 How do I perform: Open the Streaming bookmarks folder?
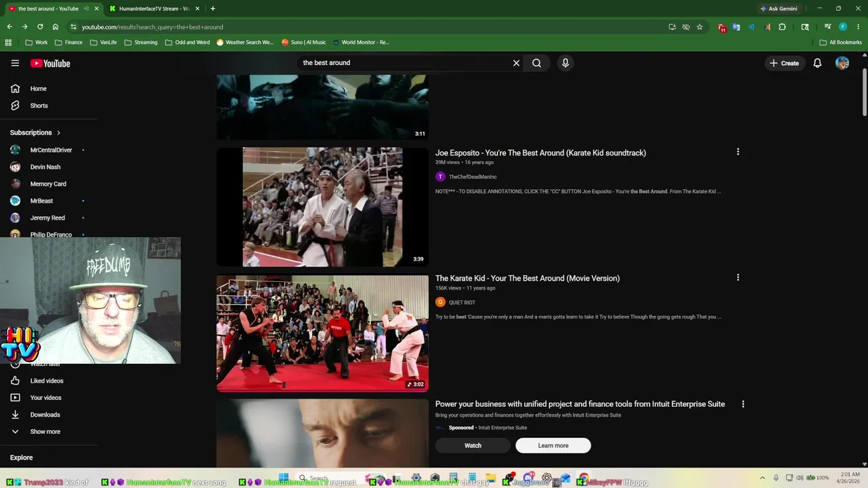pos(140,42)
